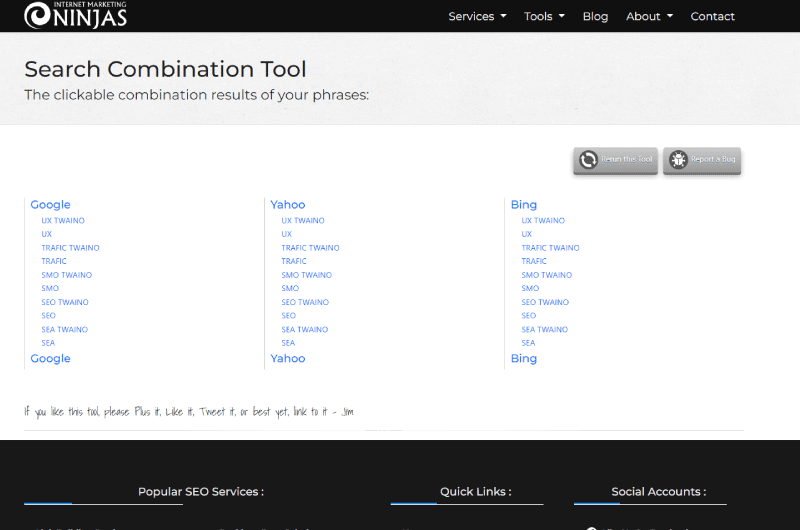The image size is (800, 530).
Task: Click the Report a Bug button text
Action: pos(713,159)
